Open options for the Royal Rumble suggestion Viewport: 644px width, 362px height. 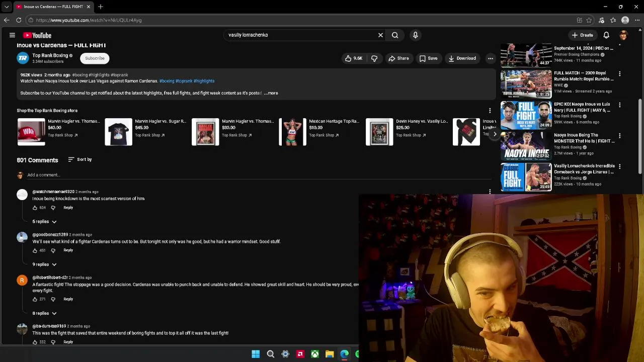click(x=619, y=74)
